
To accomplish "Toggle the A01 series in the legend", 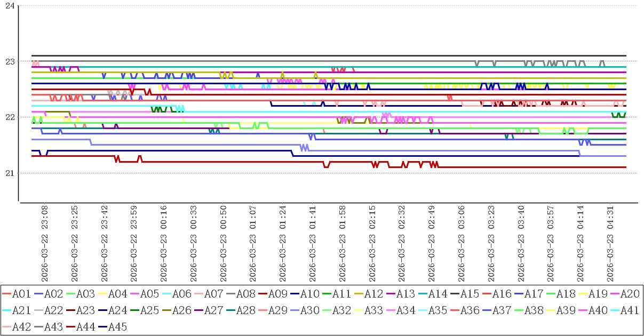I will 17,293.
